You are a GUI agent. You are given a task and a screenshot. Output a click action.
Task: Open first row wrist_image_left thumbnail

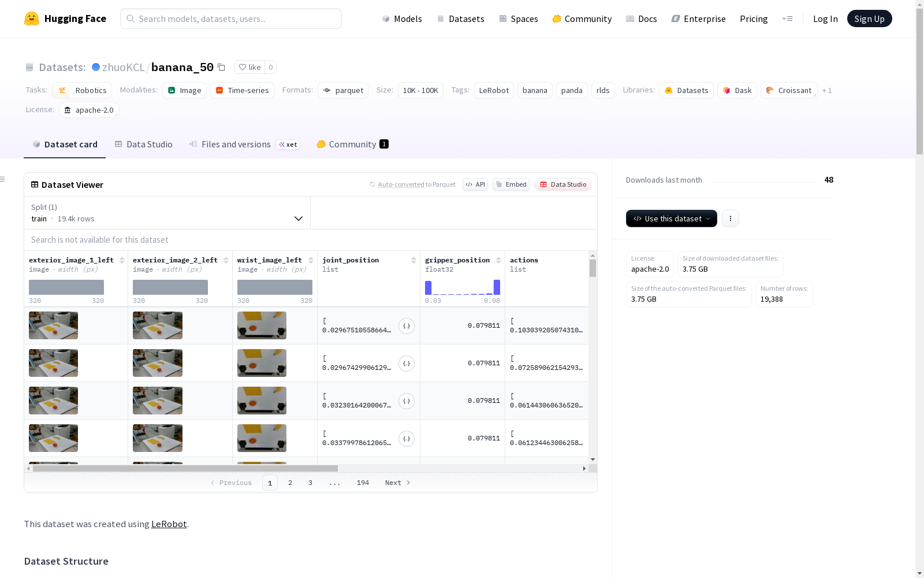262,325
